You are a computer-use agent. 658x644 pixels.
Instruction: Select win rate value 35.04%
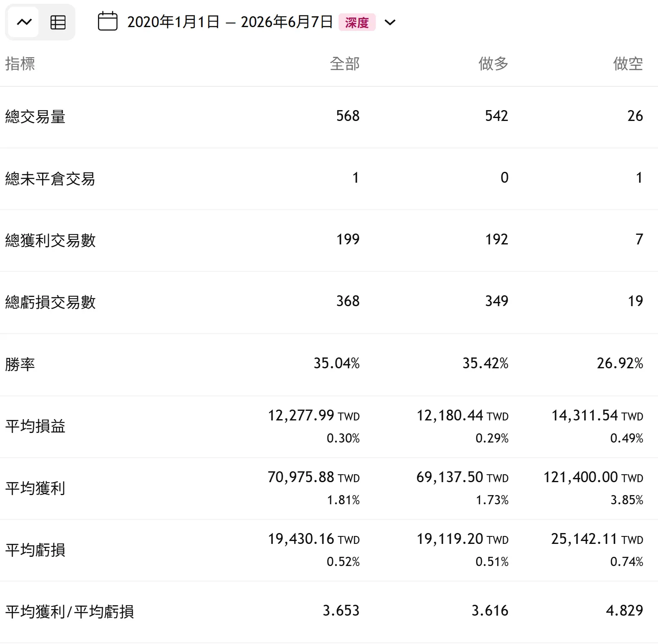point(337,363)
